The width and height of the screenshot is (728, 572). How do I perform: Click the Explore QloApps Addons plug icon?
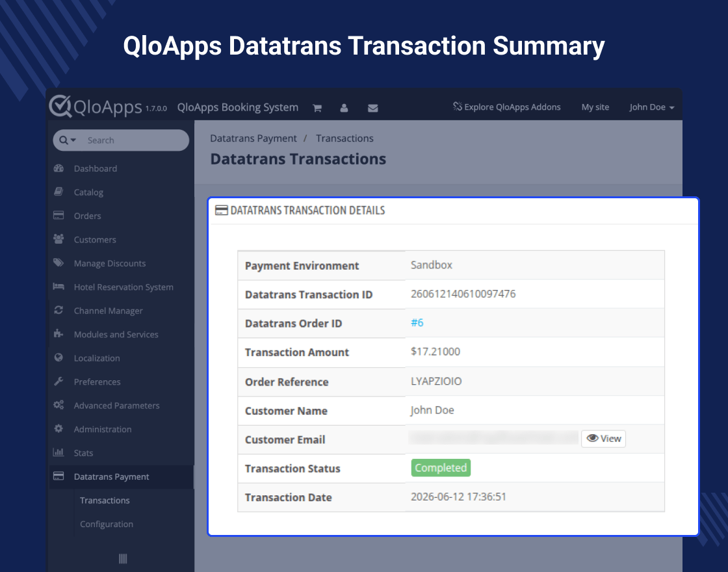458,107
